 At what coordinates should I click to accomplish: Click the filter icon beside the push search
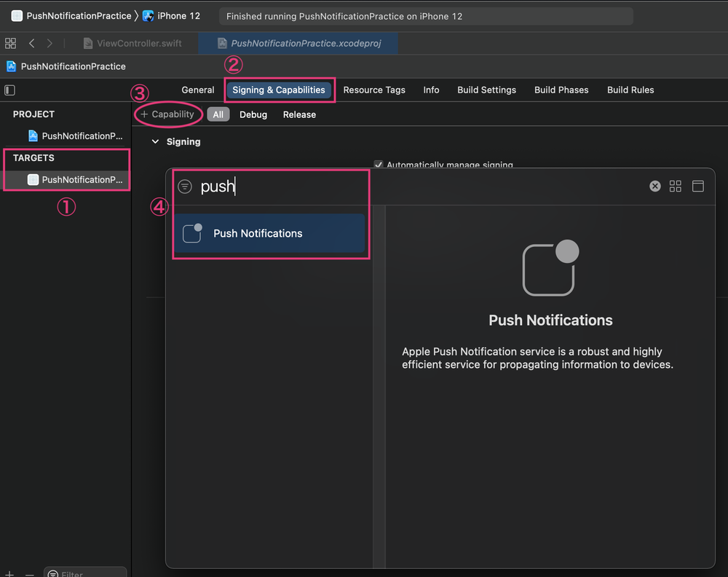(x=185, y=187)
